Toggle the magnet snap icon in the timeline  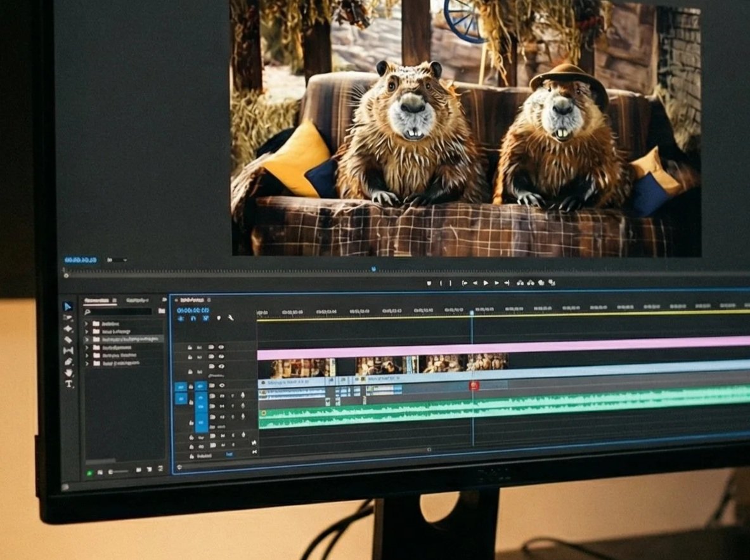[x=193, y=318]
